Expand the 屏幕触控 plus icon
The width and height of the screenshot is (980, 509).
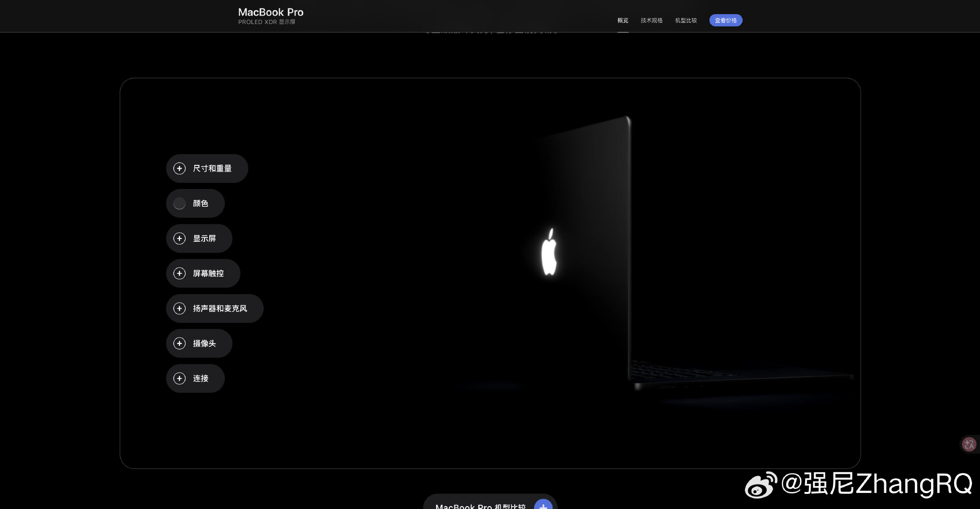coord(180,273)
